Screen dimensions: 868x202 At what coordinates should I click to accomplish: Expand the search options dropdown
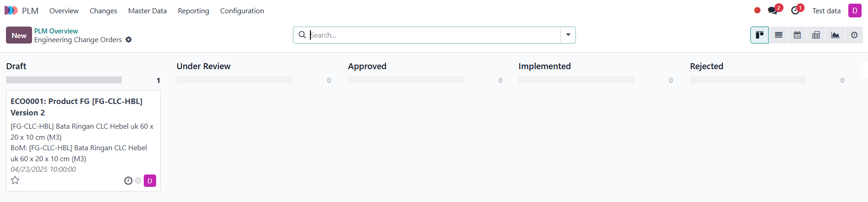[x=568, y=35]
